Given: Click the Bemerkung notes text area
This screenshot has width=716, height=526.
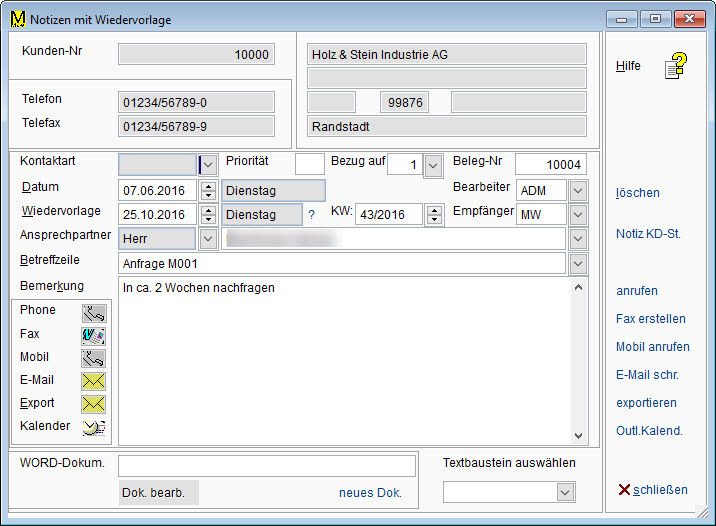Looking at the screenshot, I should click(x=340, y=360).
